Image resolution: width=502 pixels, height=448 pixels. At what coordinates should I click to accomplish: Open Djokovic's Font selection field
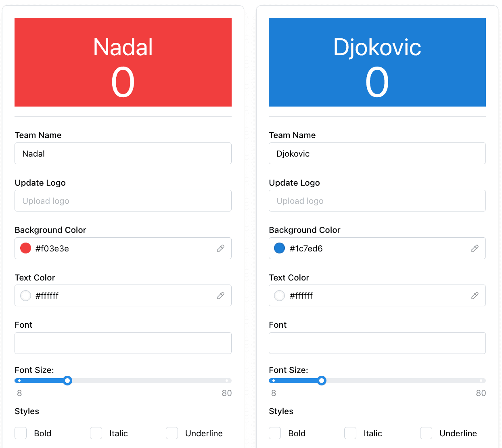(377, 343)
